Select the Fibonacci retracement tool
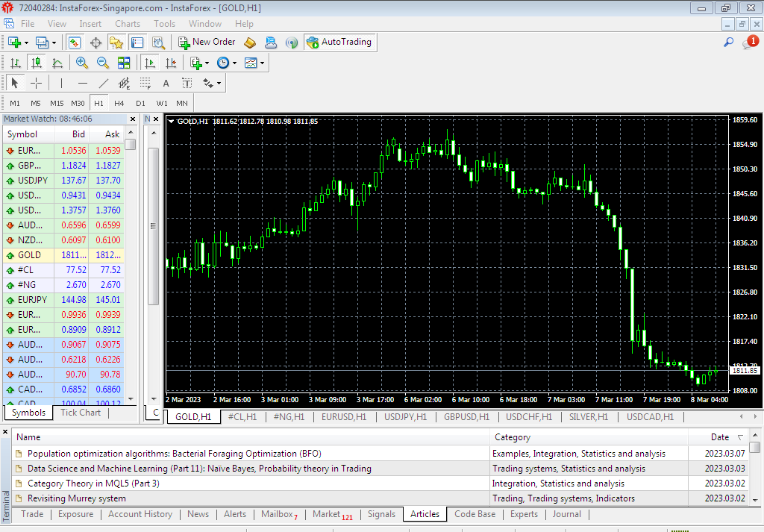This screenshot has width=764, height=532. click(x=145, y=84)
